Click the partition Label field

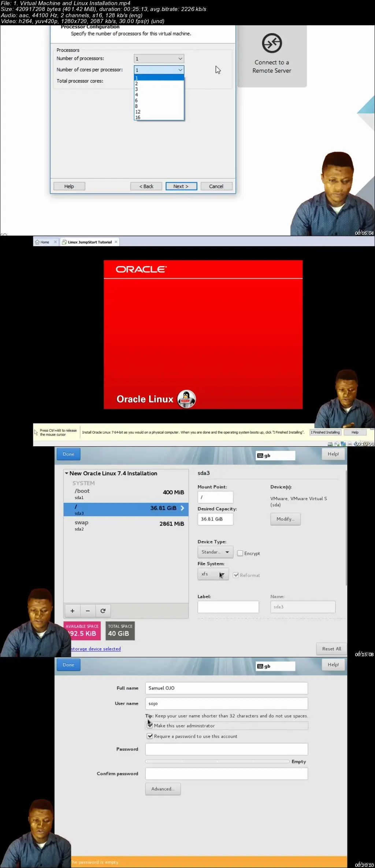pos(228,607)
